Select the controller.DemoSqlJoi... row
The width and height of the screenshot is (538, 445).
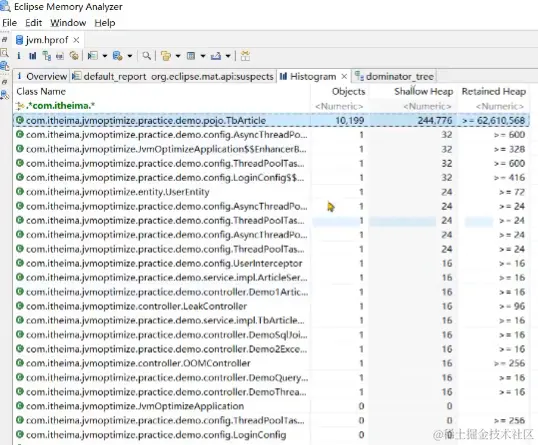(x=271, y=335)
